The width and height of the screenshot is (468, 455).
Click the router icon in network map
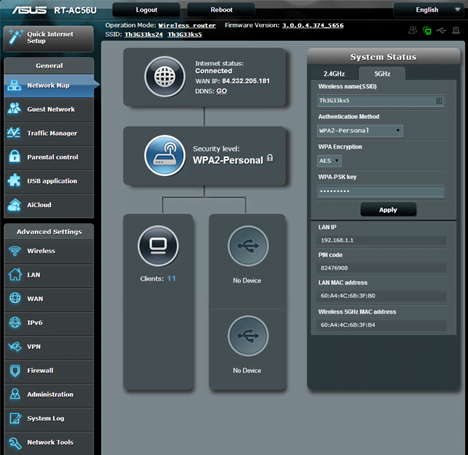click(x=165, y=155)
